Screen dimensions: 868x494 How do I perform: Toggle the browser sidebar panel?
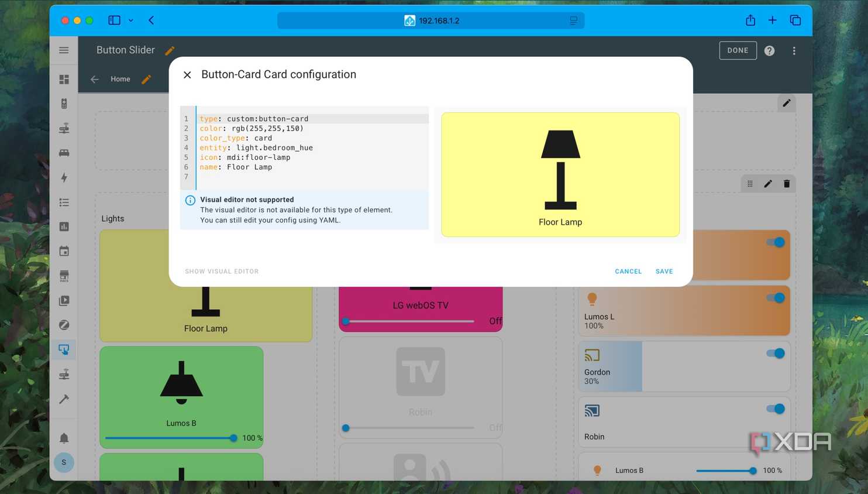tap(114, 20)
